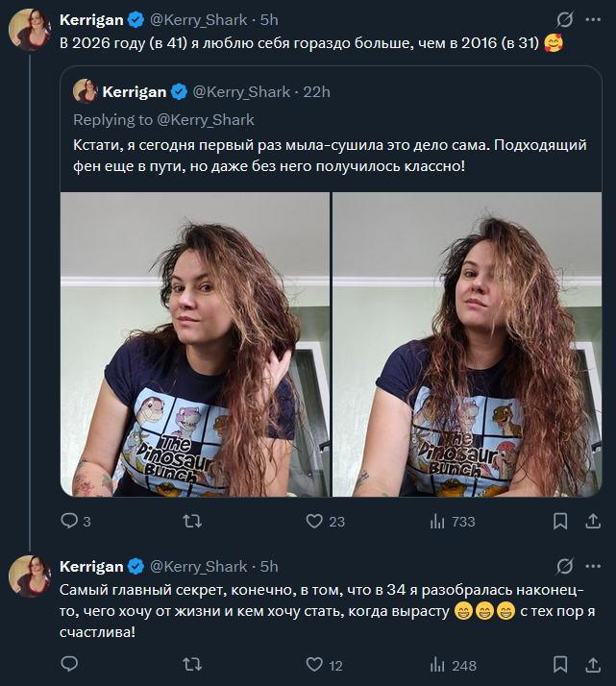The width and height of the screenshot is (616, 686).
Task: Reply to the tweet with 12 likes
Action: click(69, 664)
